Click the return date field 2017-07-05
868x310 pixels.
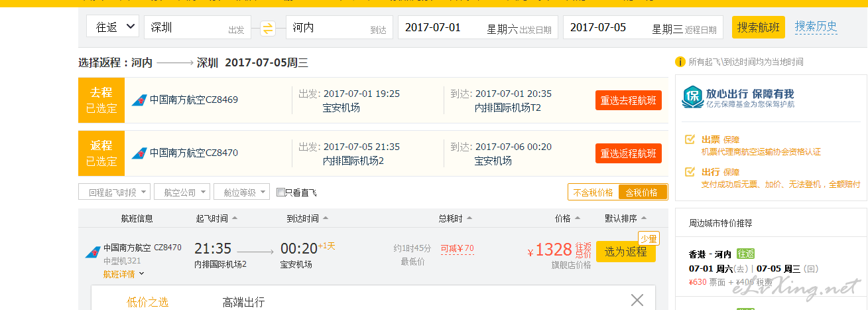(x=643, y=27)
